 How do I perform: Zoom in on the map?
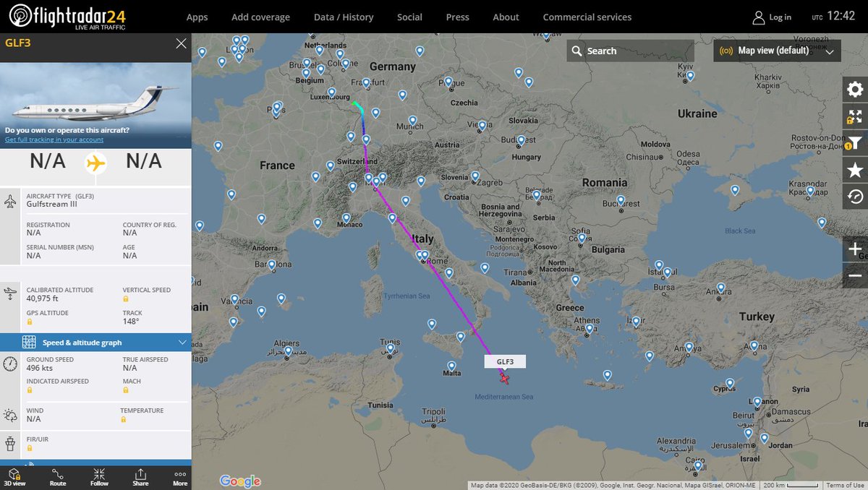pos(855,249)
